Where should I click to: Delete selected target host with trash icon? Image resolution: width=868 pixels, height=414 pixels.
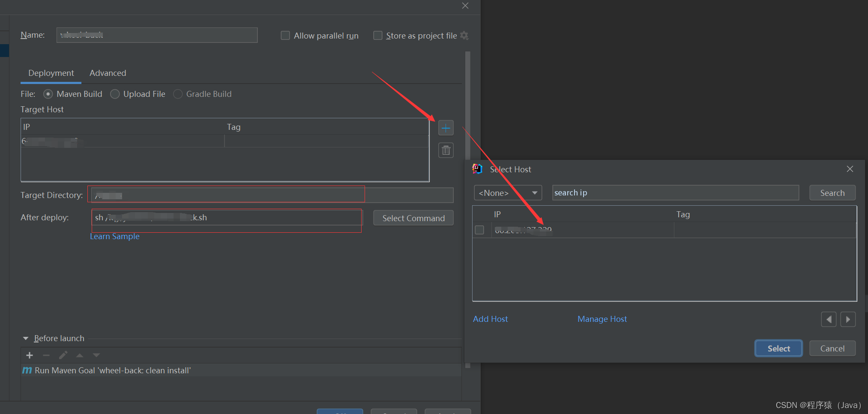446,150
